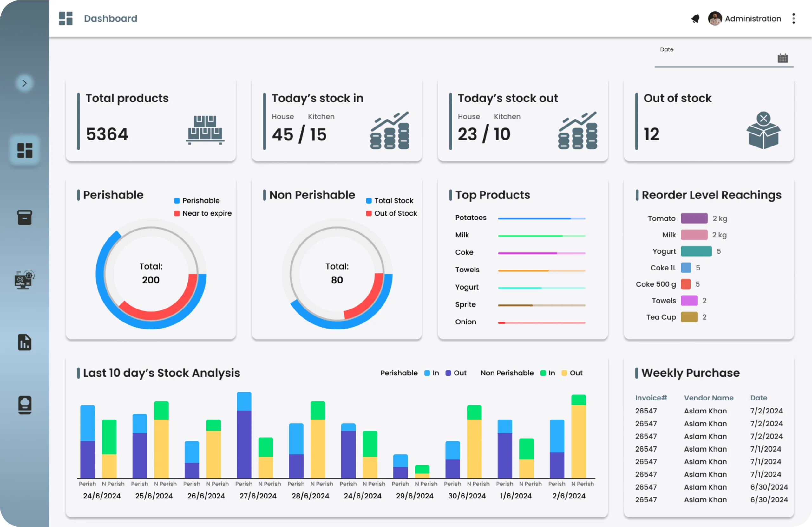Click the dashboard logo icon in header
The image size is (812, 527).
tap(66, 18)
